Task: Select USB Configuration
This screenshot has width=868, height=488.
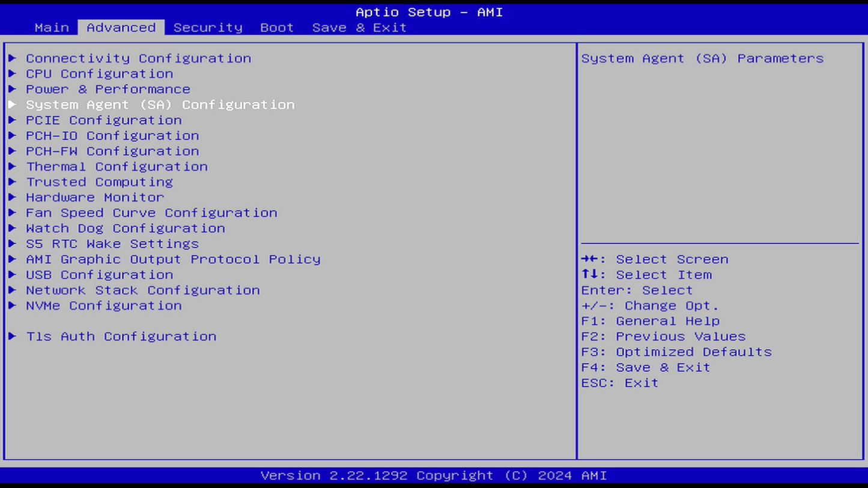Action: click(x=99, y=275)
